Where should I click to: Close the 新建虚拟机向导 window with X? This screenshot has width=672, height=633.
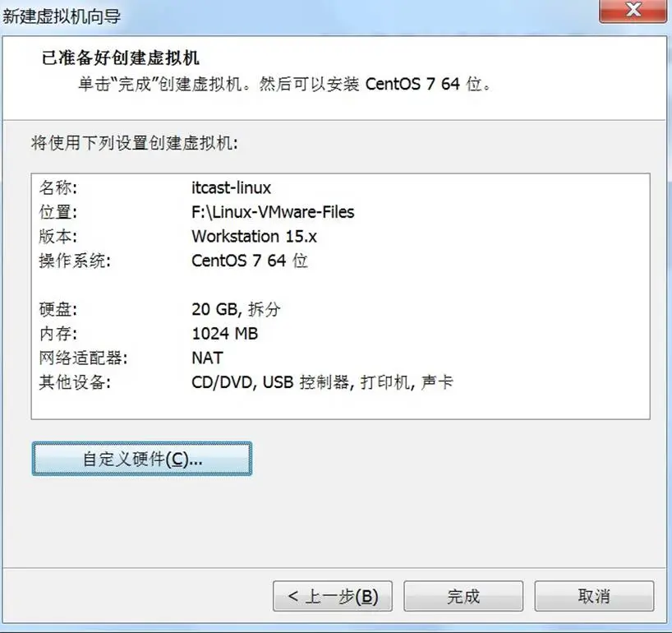point(633,11)
